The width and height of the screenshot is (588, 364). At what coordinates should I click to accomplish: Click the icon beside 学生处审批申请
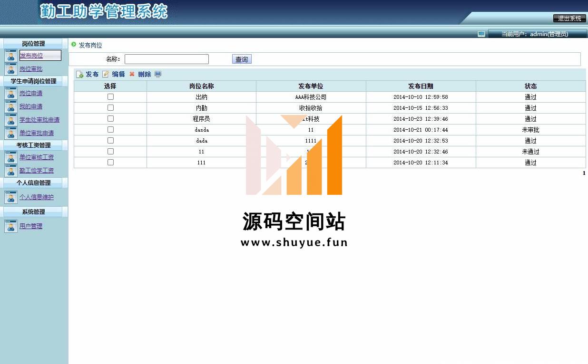[11, 120]
